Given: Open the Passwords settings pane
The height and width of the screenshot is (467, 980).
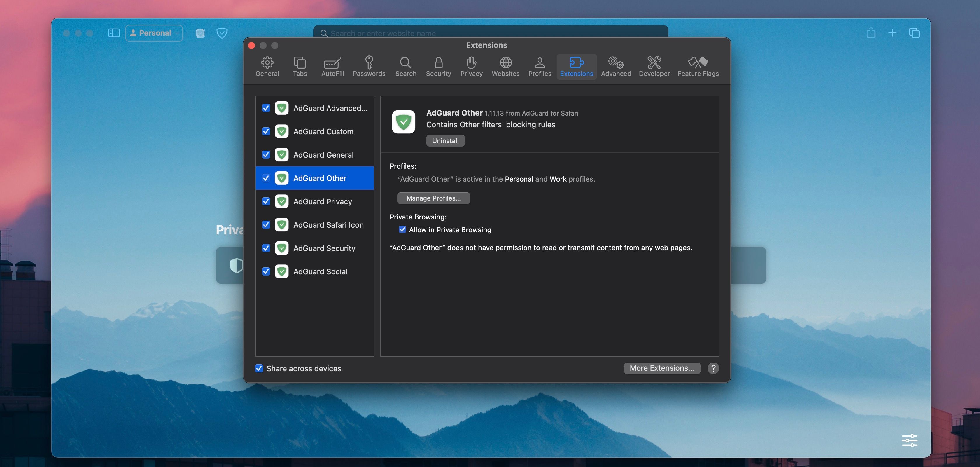Looking at the screenshot, I should pos(369,67).
